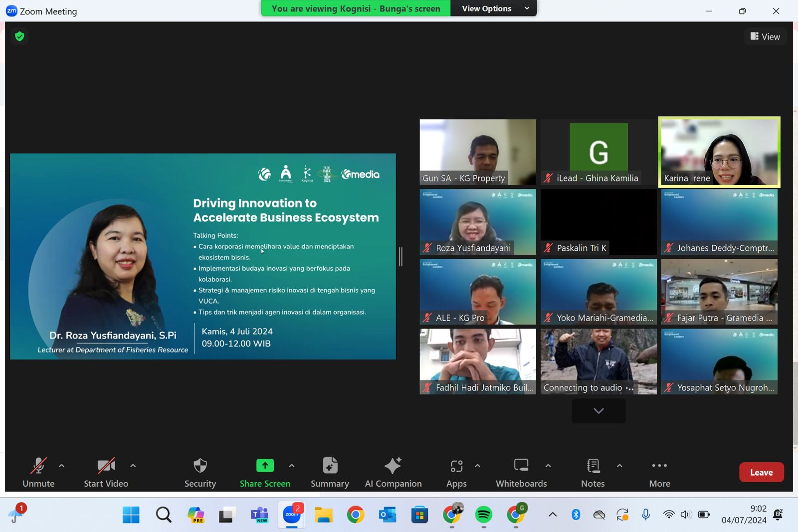Select Fadhil Hadi Jatmiko's tile
Screen dimensions: 798x532
point(478,361)
